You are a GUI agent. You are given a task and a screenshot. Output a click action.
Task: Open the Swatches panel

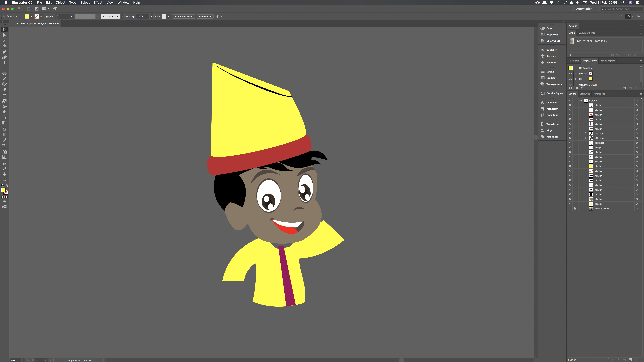coord(552,50)
